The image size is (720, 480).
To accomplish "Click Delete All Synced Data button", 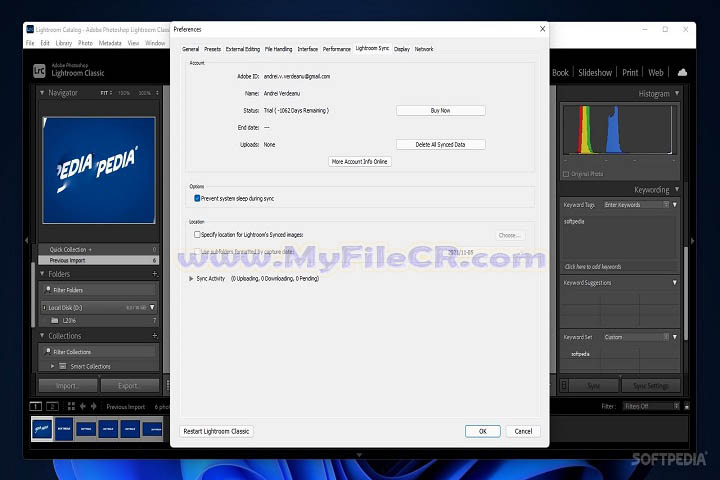I will click(x=440, y=144).
